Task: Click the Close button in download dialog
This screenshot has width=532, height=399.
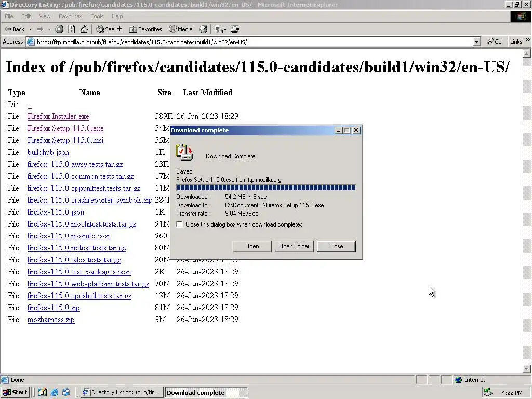Action: click(x=336, y=246)
